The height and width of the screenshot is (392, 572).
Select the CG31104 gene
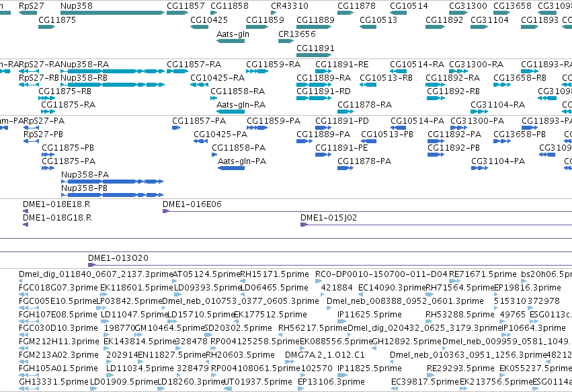479,27
